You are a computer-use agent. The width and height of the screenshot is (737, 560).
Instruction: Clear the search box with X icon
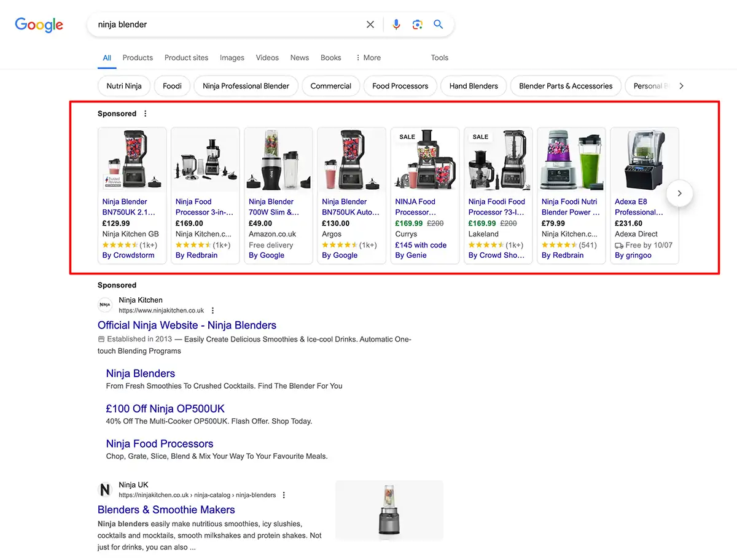tap(370, 25)
